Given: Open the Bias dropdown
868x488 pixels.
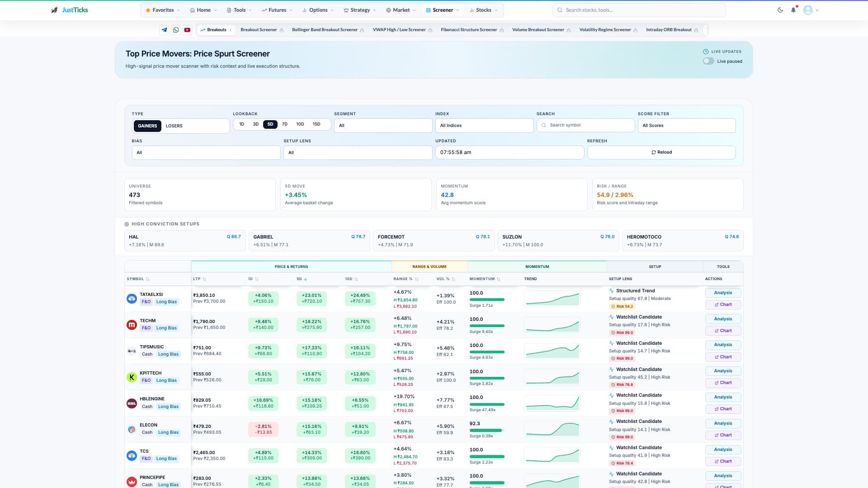Looking at the screenshot, I should click(206, 153).
